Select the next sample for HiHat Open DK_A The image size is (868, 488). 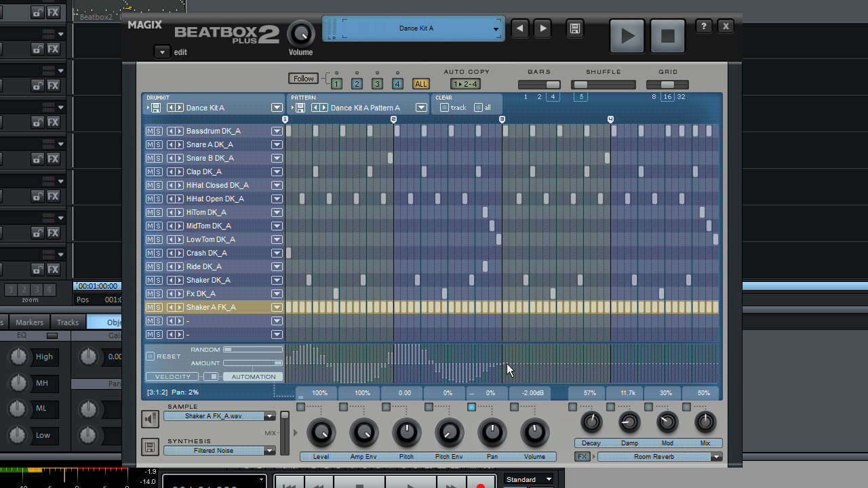click(x=179, y=199)
